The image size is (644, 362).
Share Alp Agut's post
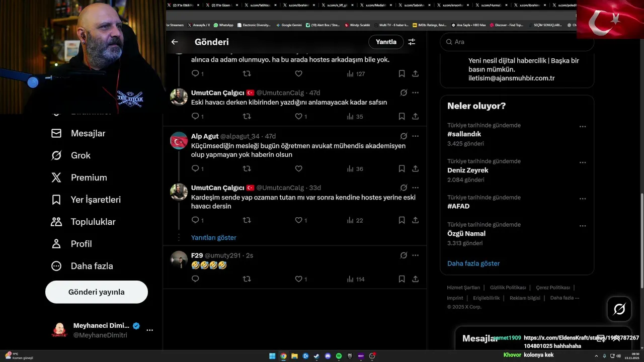[416, 168]
